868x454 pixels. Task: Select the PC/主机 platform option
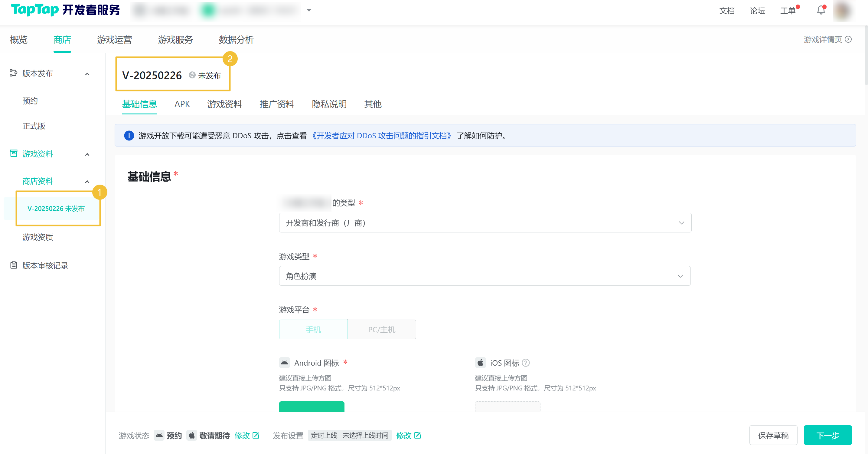click(382, 329)
